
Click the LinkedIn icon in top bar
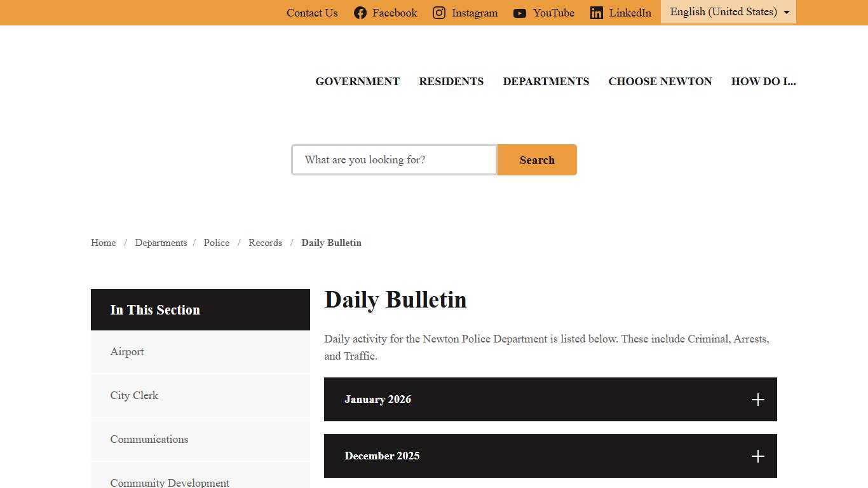[x=596, y=13]
